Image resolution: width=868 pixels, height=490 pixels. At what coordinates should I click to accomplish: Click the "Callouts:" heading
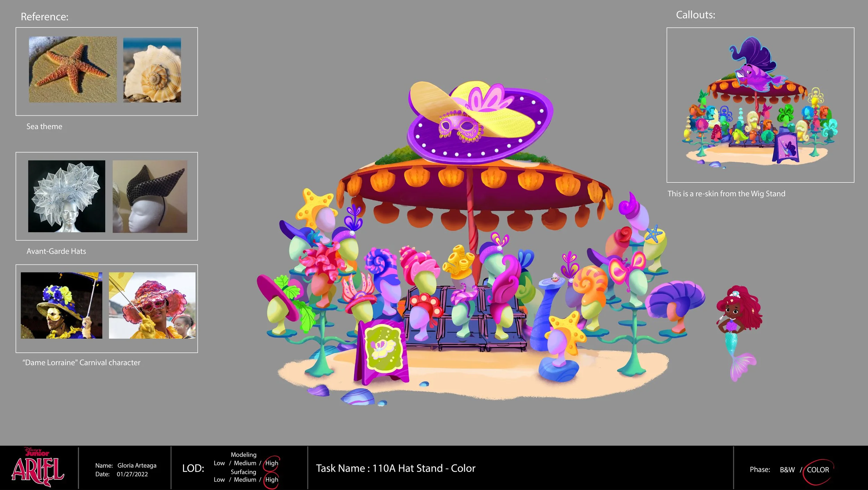coord(695,15)
